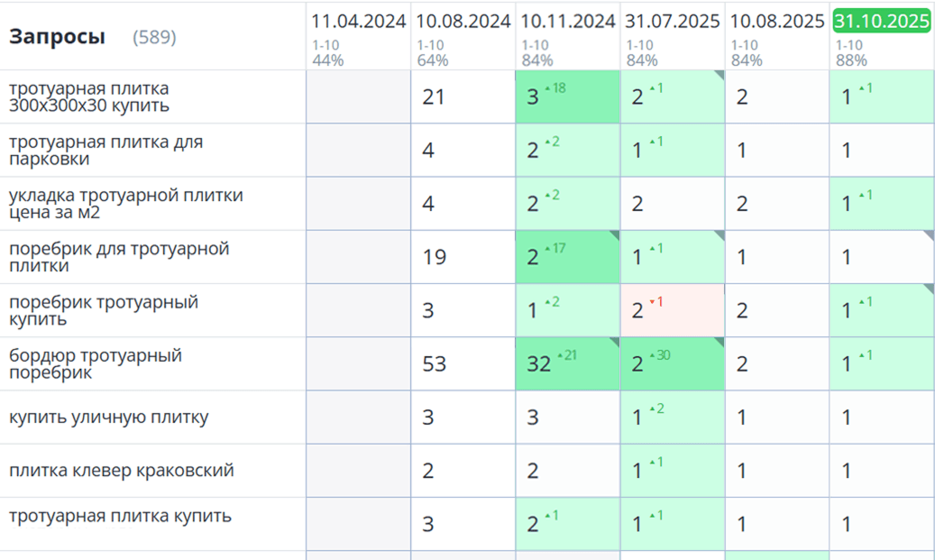Screen dimensions: 935x560
Task: Click position 21 for тротуарная плитка 300х300х30 купить
Action: (x=433, y=96)
